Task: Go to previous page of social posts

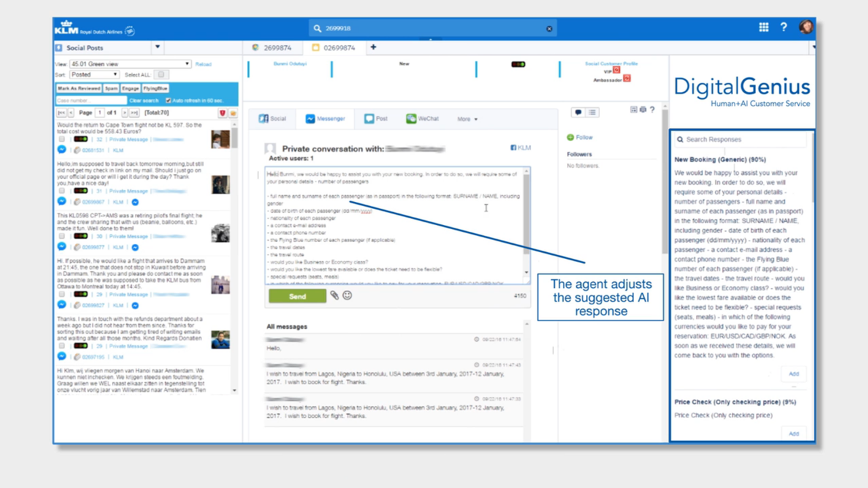Action: coord(71,113)
